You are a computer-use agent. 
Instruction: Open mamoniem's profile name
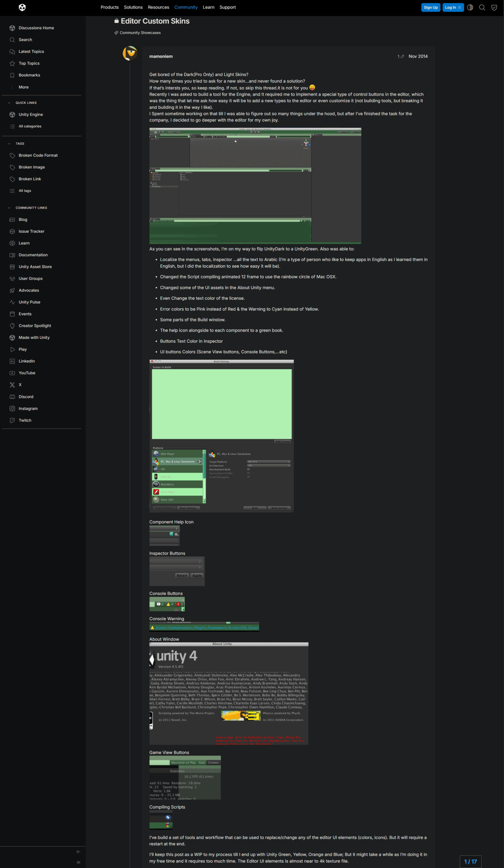[161, 57]
